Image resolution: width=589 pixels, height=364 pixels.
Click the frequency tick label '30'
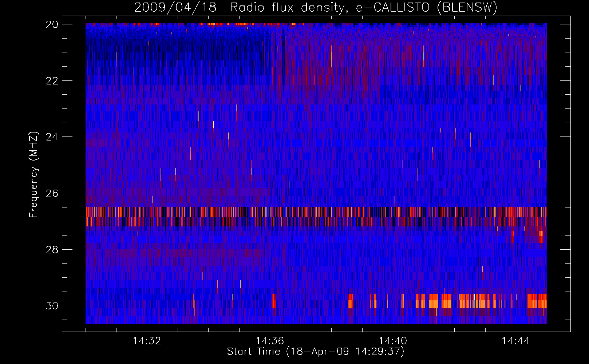tap(52, 306)
